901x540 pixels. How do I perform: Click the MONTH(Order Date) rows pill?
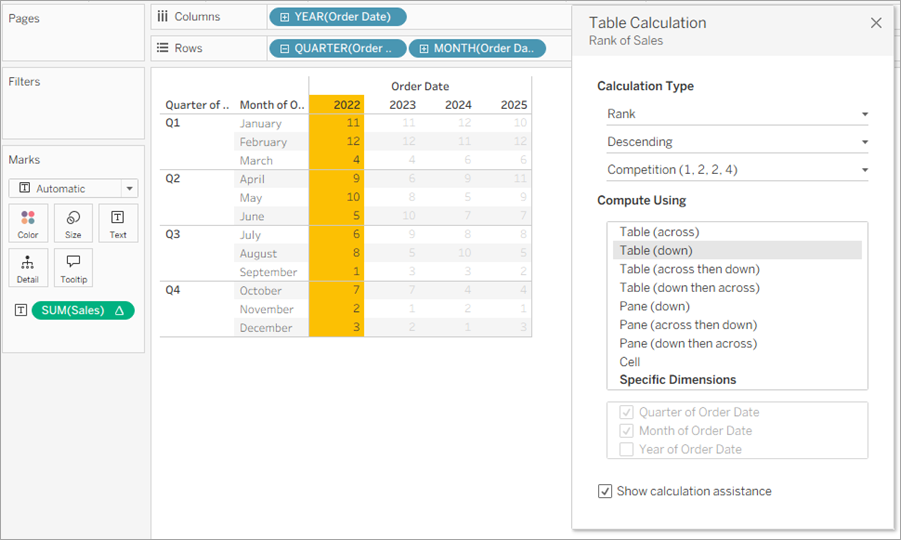[477, 49]
